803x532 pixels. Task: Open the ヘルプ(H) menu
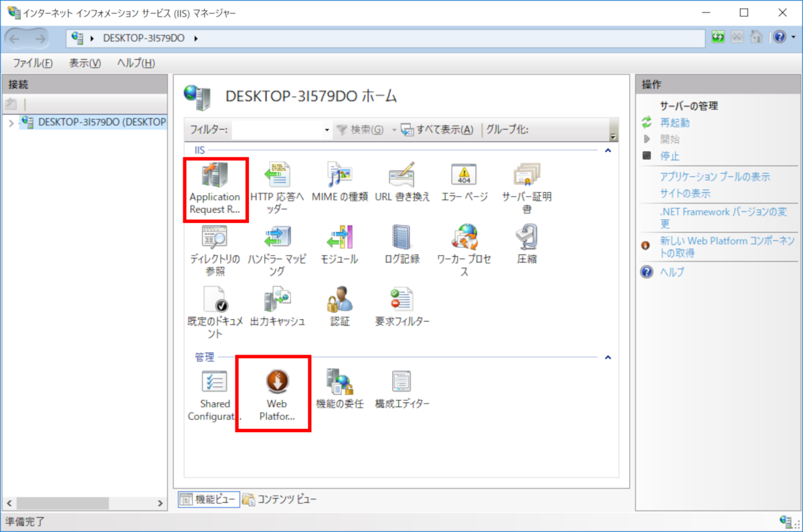pyautogui.click(x=136, y=63)
